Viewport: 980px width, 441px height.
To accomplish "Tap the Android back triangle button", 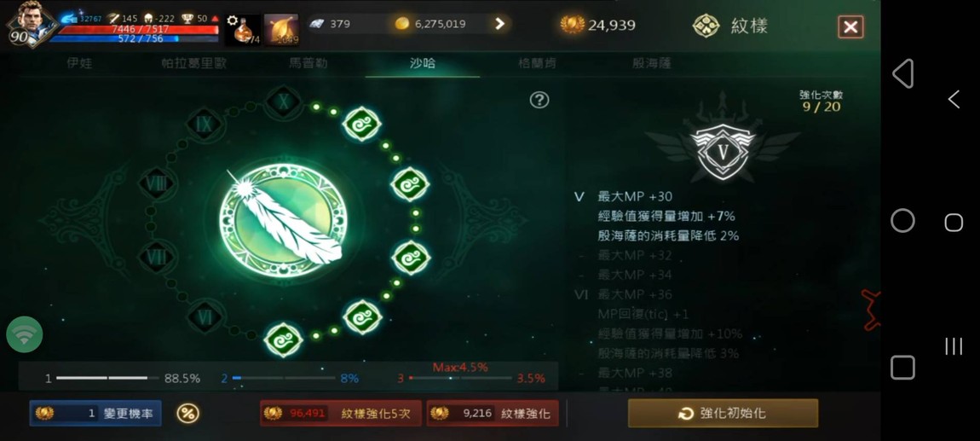I will pyautogui.click(x=903, y=74).
